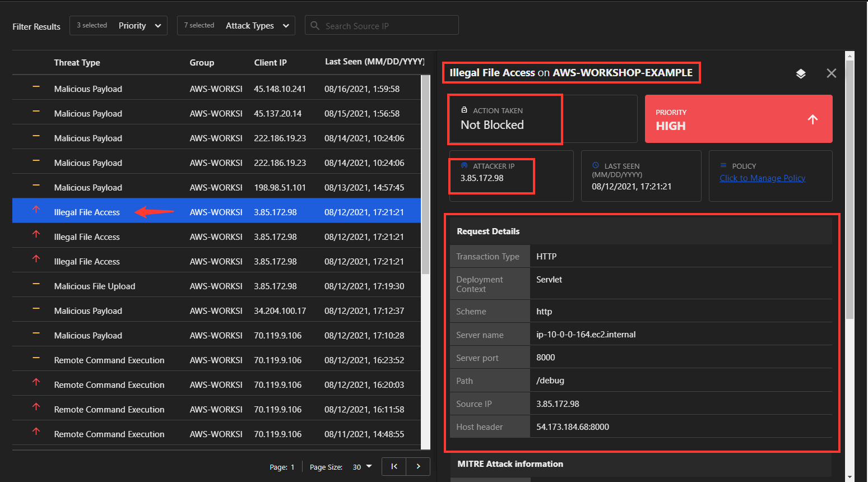Image resolution: width=868 pixels, height=482 pixels.
Task: Select the Malicious Payload row from 198.98.51.101
Action: tap(216, 187)
